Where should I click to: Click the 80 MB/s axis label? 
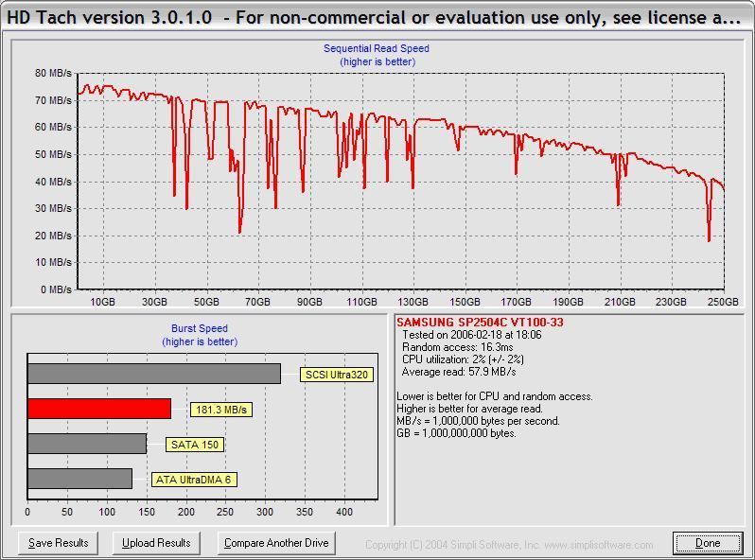click(x=53, y=73)
